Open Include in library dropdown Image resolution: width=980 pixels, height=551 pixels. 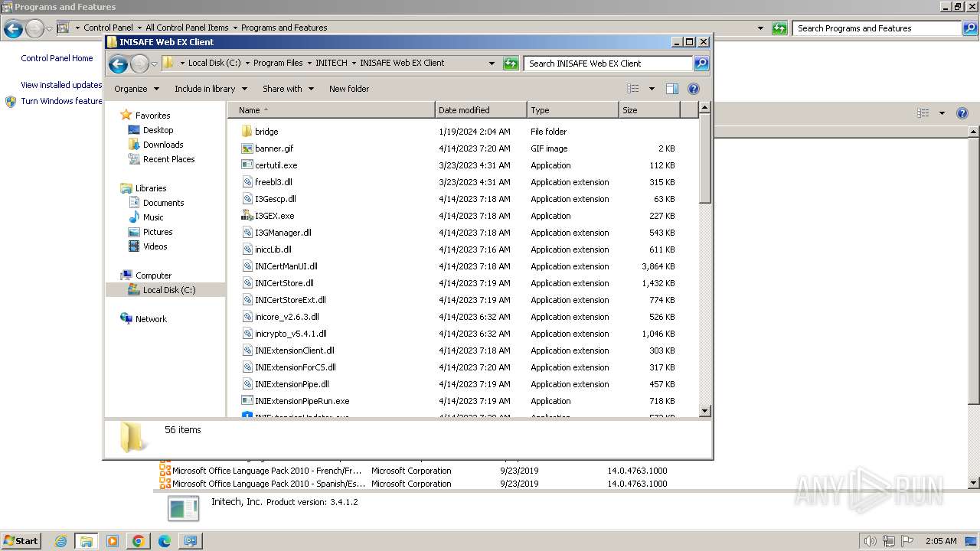[211, 89]
